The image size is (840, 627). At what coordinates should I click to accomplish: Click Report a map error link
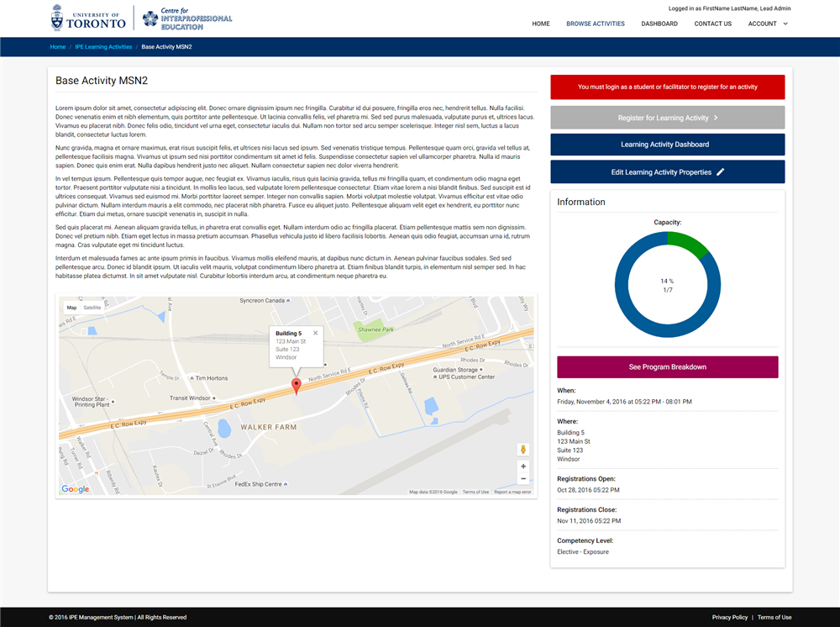pos(512,492)
